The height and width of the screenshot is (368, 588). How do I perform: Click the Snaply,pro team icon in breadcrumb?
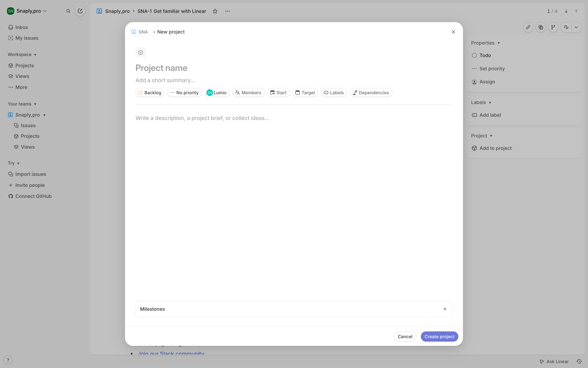[x=99, y=11]
